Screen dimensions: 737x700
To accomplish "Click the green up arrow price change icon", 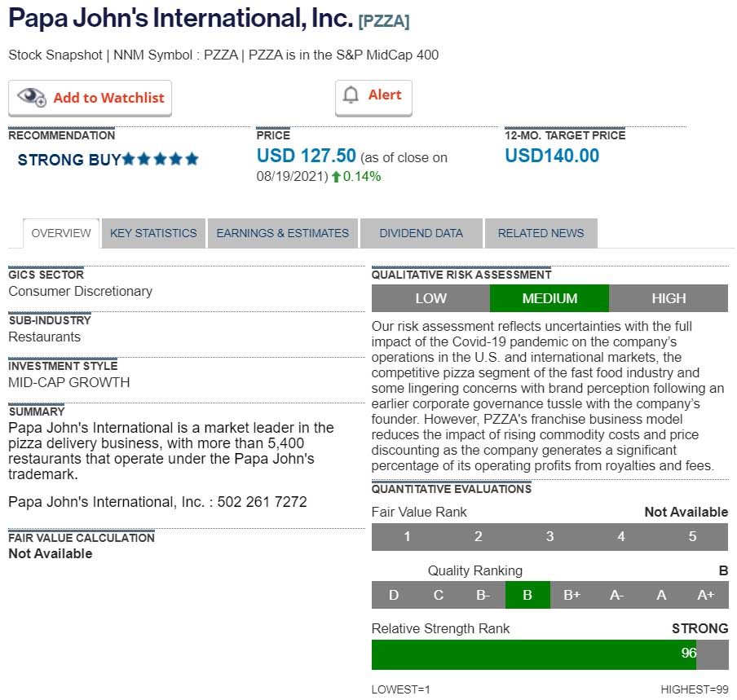I will coord(336,176).
